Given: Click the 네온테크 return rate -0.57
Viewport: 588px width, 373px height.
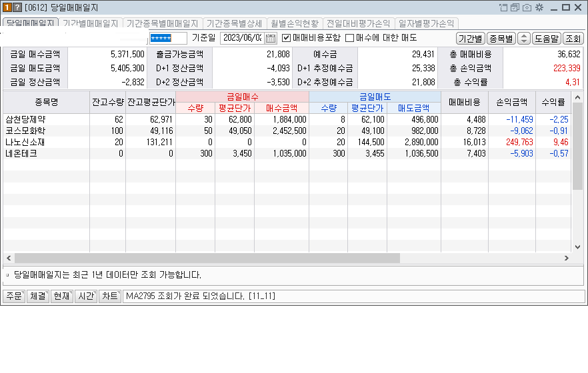Looking at the screenshot, I should pyautogui.click(x=559, y=154).
